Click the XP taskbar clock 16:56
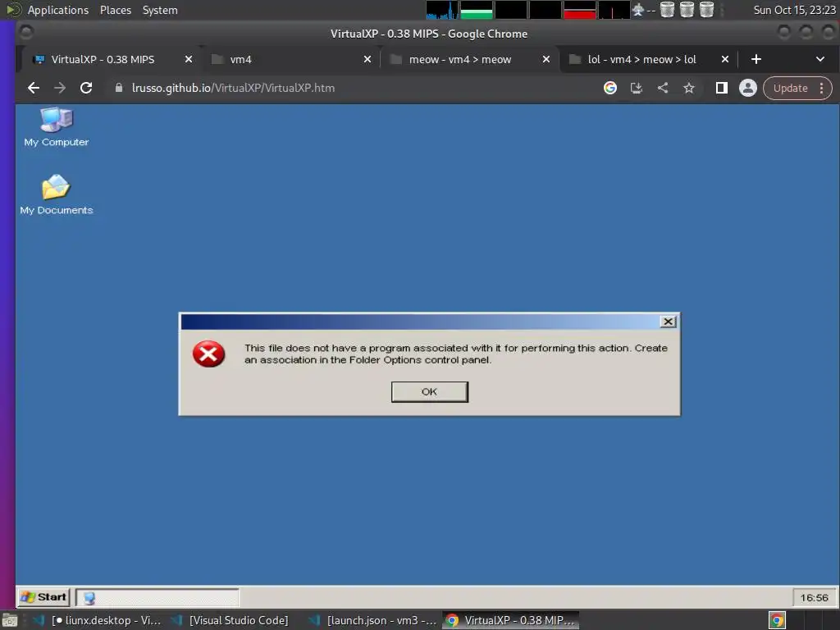This screenshot has width=840, height=630. [x=814, y=597]
